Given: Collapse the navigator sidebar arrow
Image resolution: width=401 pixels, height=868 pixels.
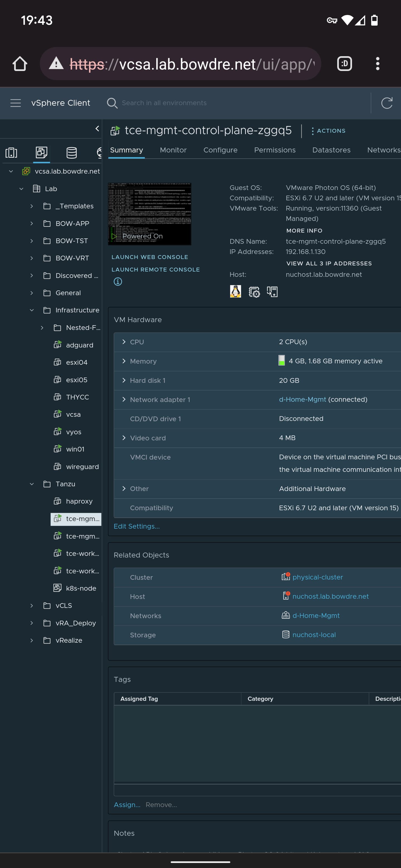Looking at the screenshot, I should click(x=97, y=128).
